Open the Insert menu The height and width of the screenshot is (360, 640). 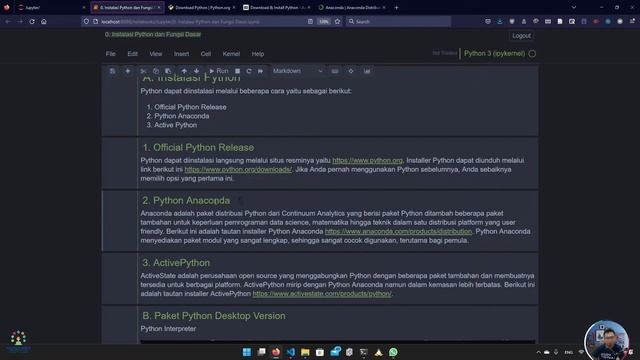pyautogui.click(x=181, y=54)
